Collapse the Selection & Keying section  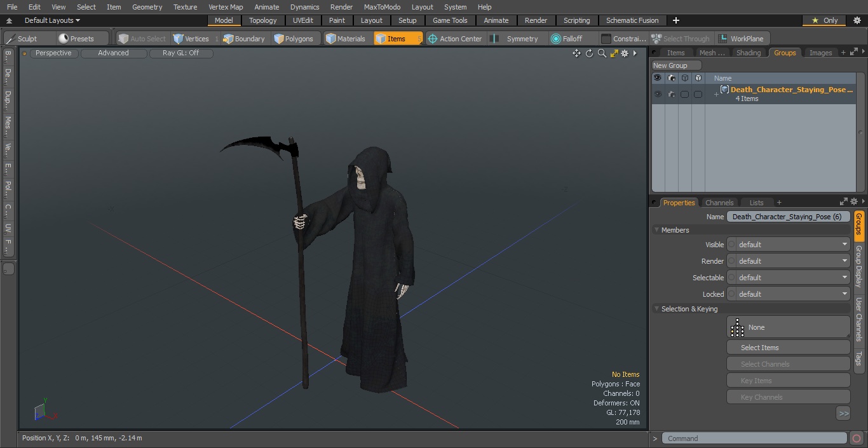pos(656,309)
